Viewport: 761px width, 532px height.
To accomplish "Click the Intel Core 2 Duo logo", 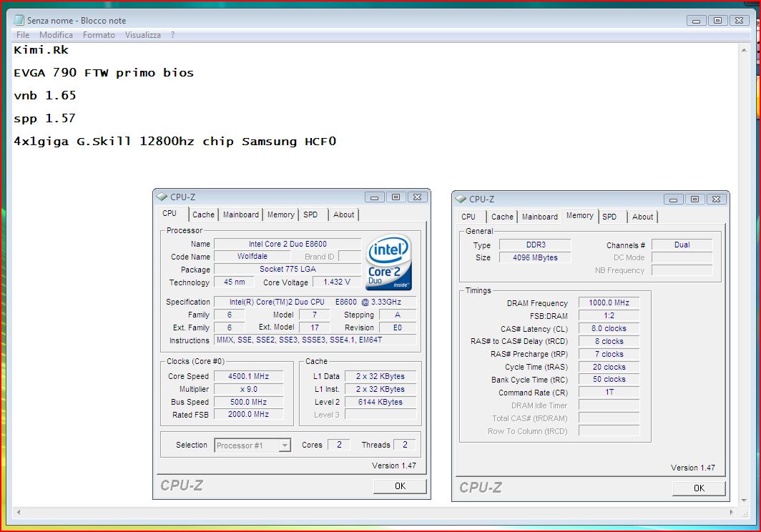I will (389, 262).
